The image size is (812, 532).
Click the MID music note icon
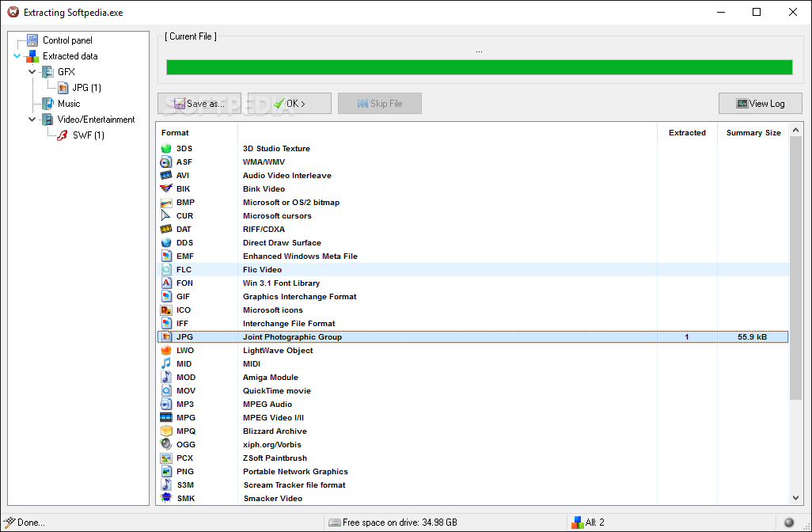point(165,363)
